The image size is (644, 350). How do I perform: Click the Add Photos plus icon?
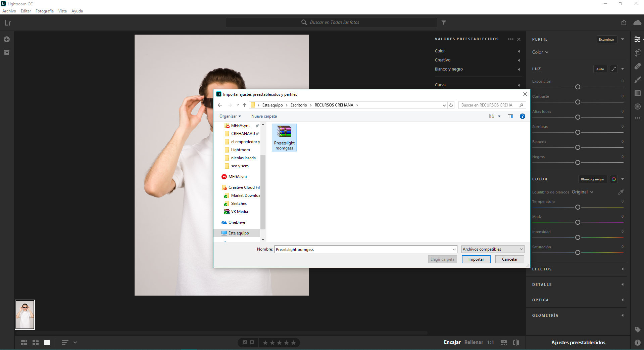point(7,39)
